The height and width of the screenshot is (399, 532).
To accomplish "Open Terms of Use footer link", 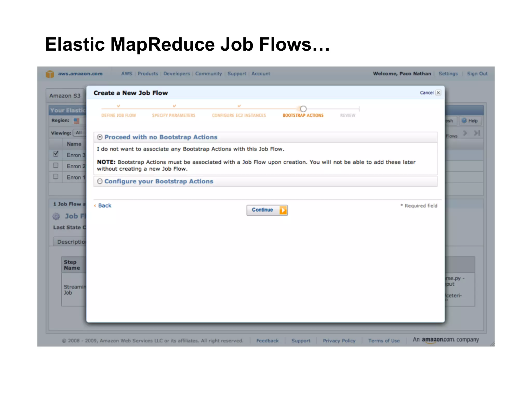I will click(x=384, y=341).
